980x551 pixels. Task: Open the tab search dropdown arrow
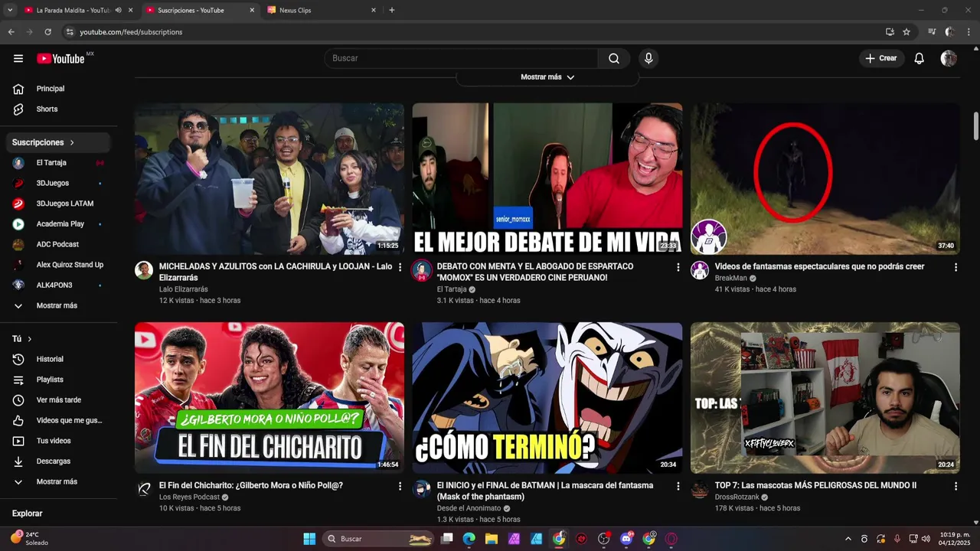click(10, 10)
